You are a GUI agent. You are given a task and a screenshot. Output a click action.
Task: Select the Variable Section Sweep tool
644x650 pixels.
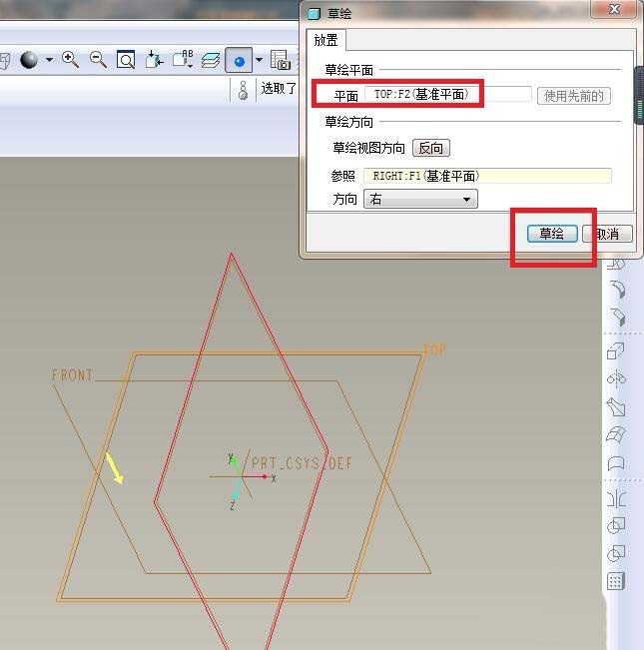point(616,406)
